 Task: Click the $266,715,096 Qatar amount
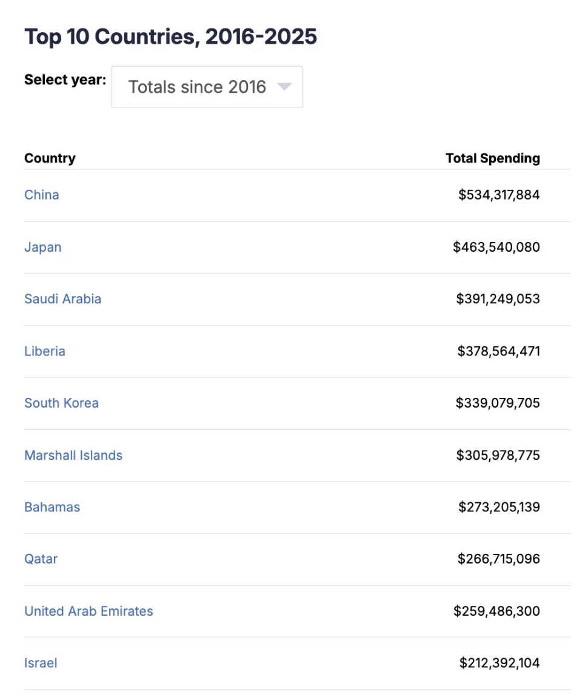click(498, 559)
